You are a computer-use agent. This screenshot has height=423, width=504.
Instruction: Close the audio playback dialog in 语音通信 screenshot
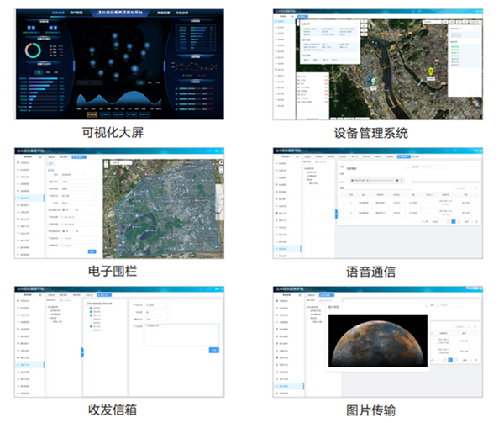pos(408,168)
